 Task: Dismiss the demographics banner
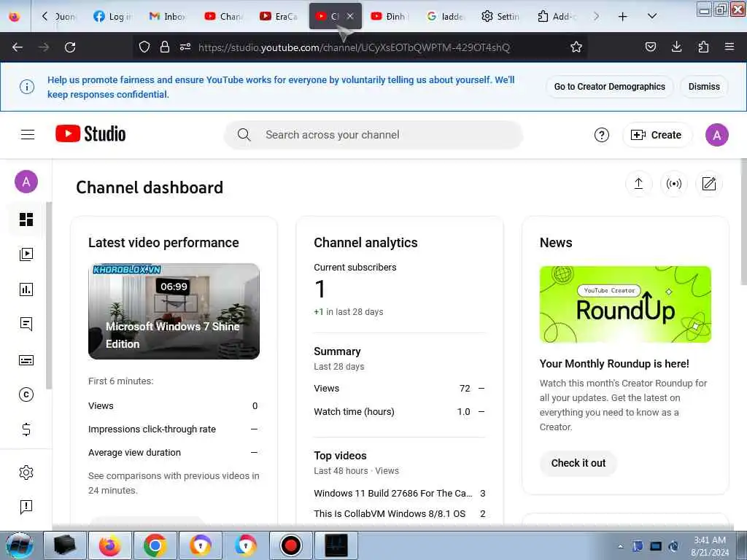[704, 87]
